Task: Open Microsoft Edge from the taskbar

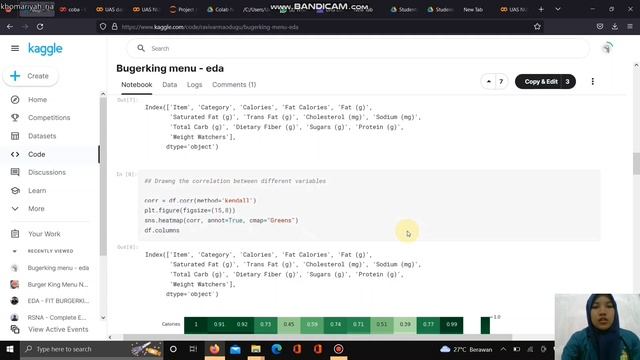Action: click(x=277, y=349)
